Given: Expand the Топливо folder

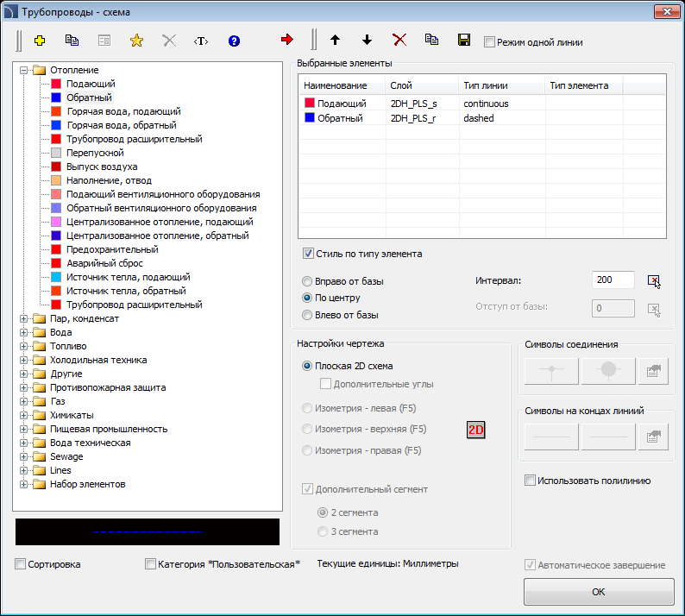Looking at the screenshot, I should coord(23,347).
